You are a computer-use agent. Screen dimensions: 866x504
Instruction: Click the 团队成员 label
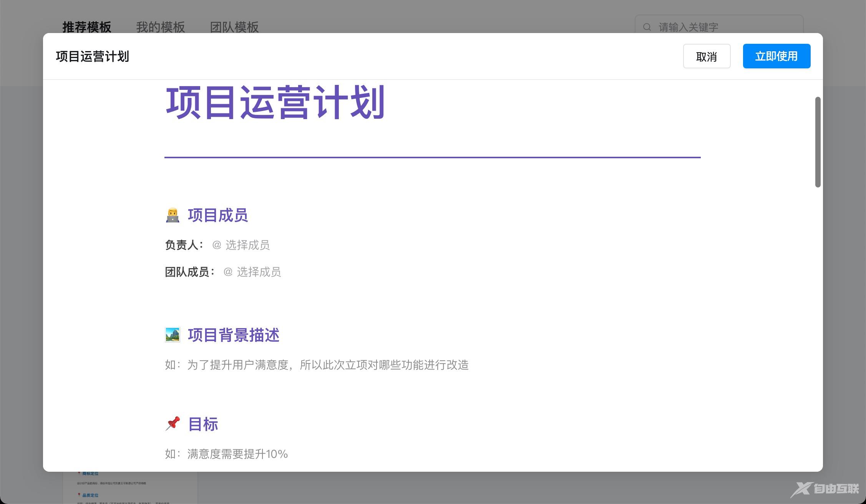point(190,272)
